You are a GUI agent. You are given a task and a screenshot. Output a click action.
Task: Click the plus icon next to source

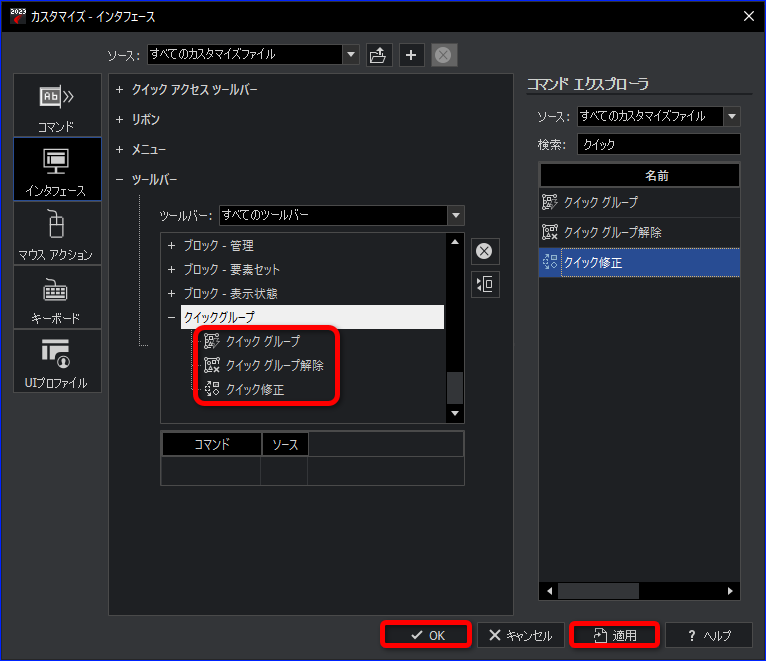(x=411, y=55)
